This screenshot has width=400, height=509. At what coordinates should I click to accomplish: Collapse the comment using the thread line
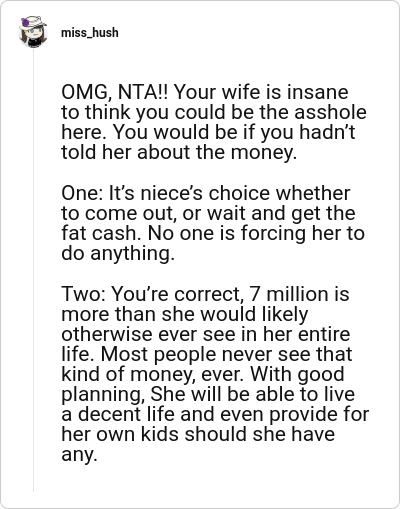(33, 271)
